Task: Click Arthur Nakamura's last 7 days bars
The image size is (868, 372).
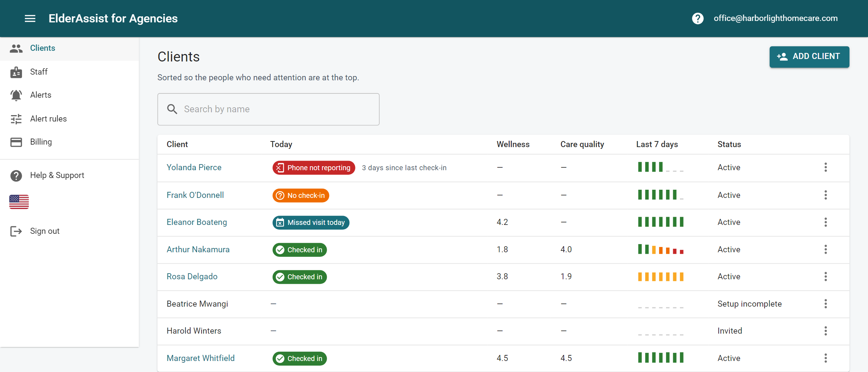Action: click(x=660, y=249)
